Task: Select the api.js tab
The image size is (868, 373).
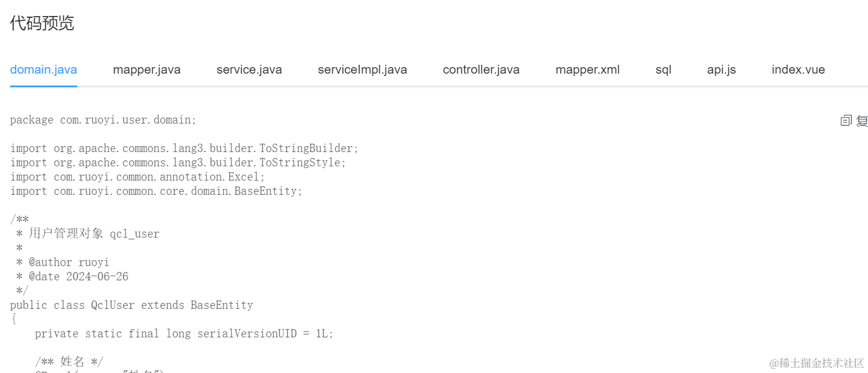Action: point(721,69)
